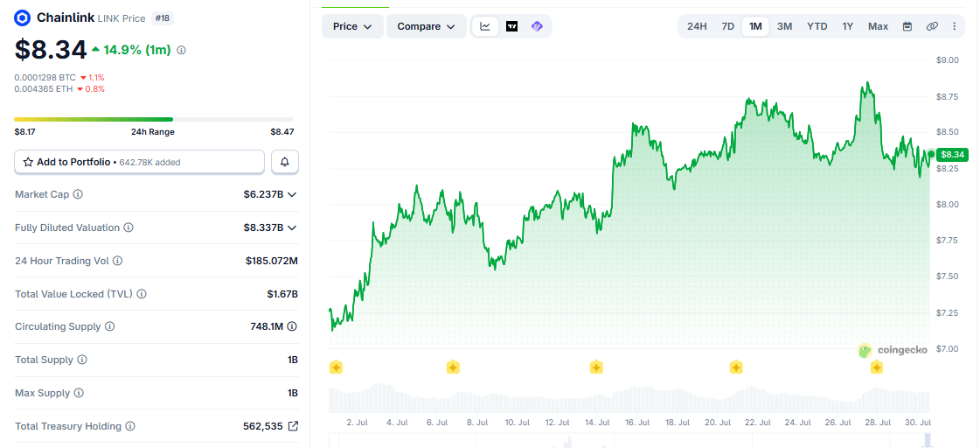Expand Market Cap $6.237B chevron
Viewport: 980px width, 448px height.
pos(292,194)
